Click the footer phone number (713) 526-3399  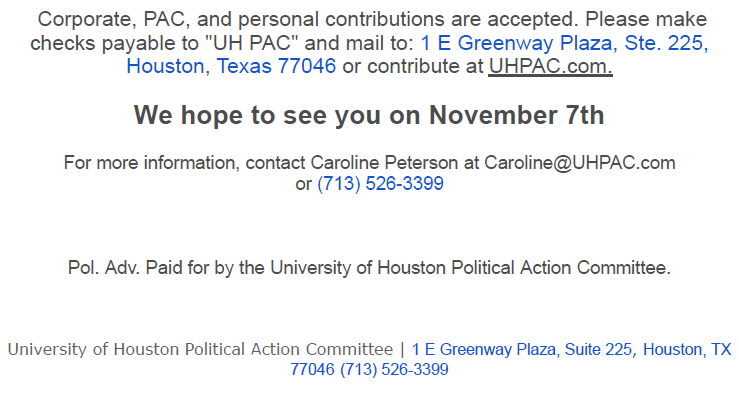click(x=394, y=369)
